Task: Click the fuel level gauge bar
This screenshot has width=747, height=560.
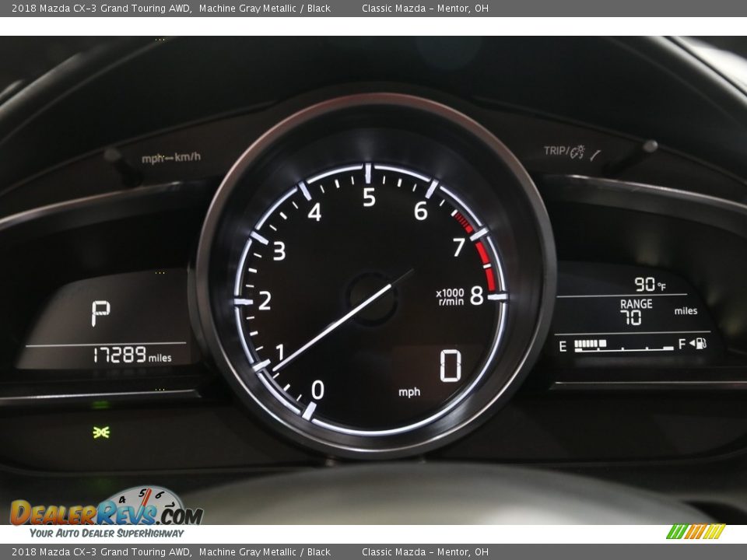Action: click(x=623, y=345)
